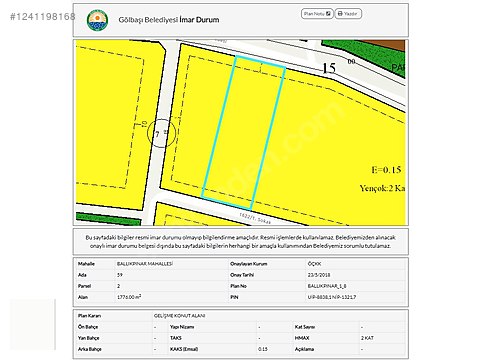Viewport: 480px width, 360px height.
Task: Click the printer icon in Yazdır
Action: tap(340, 14)
